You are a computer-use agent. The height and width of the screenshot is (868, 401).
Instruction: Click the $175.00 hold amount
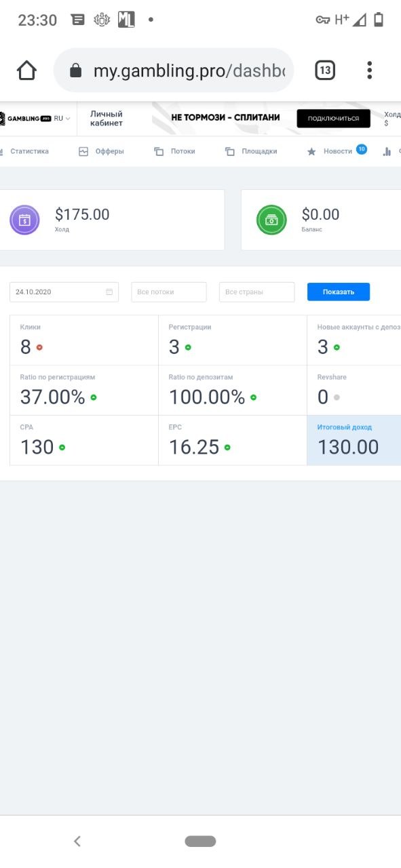(x=82, y=214)
